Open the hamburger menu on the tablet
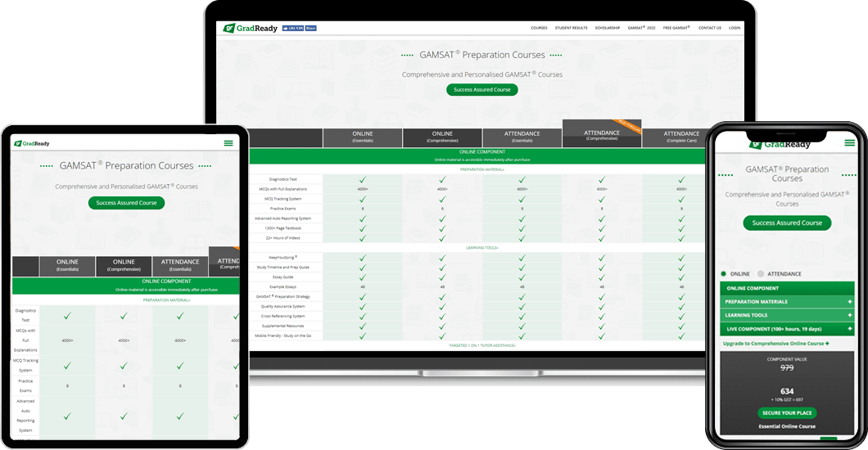Image resolution: width=868 pixels, height=450 pixels. (228, 143)
